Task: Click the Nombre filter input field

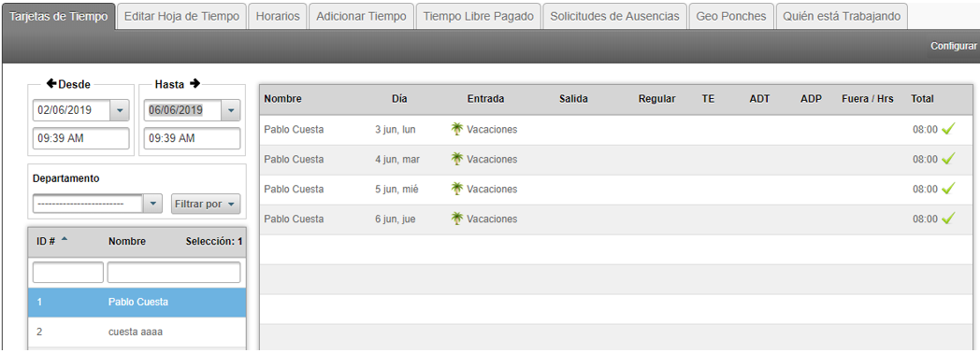Action: (174, 273)
